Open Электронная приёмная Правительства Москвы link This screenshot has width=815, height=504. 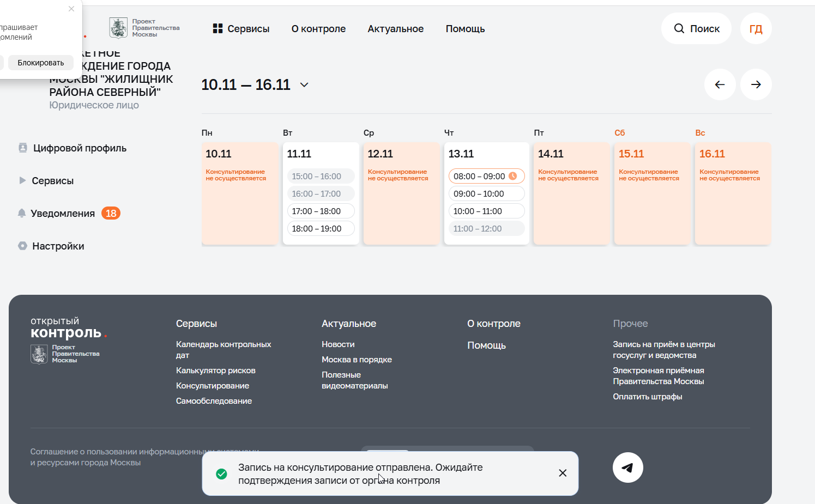pos(659,375)
